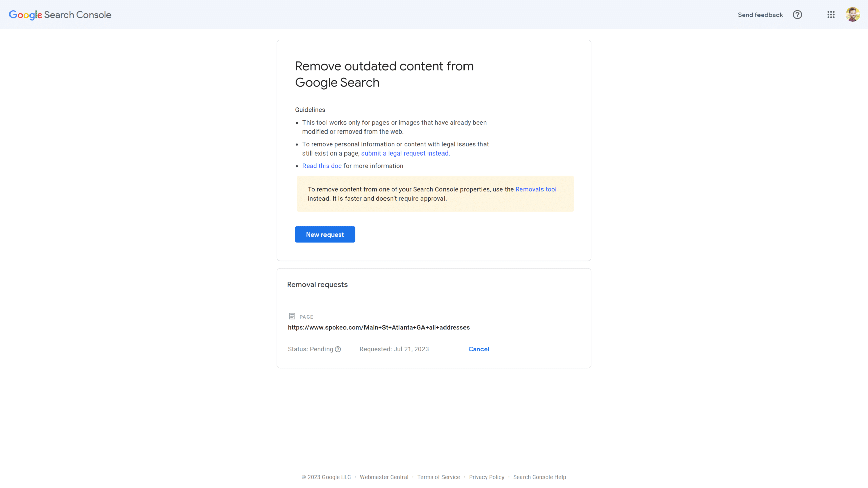Open the Google apps grid
This screenshot has width=868, height=488.
click(831, 15)
